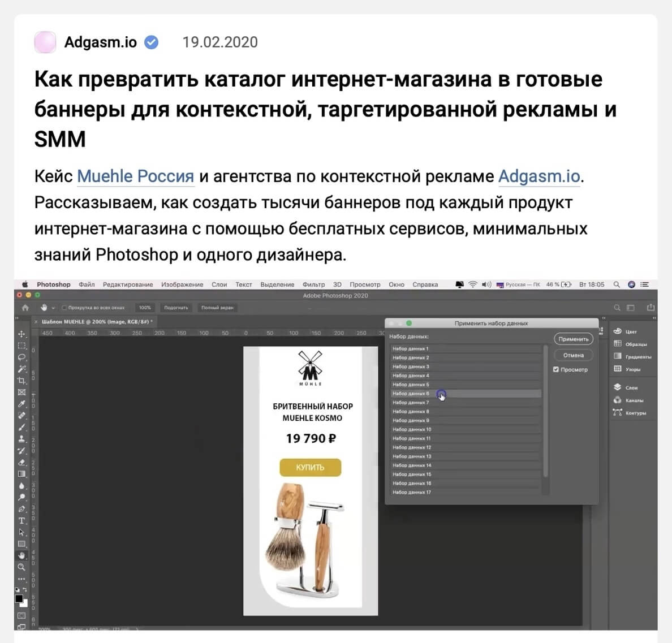
Task: Open the Muehle Россия link
Action: click(x=135, y=176)
